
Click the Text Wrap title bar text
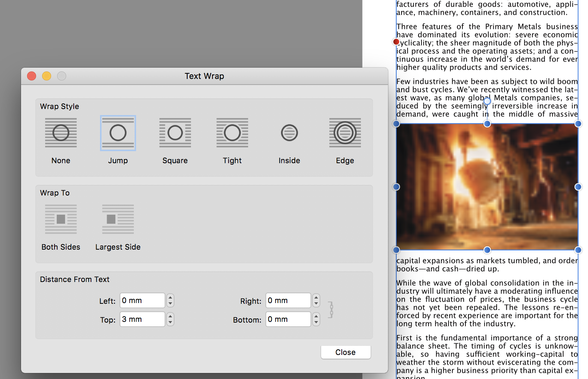pyautogui.click(x=205, y=76)
